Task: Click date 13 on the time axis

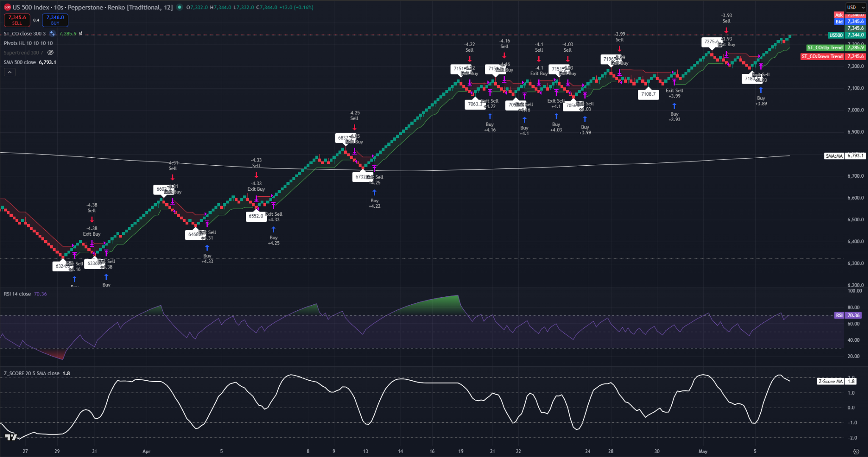Action: [365, 451]
